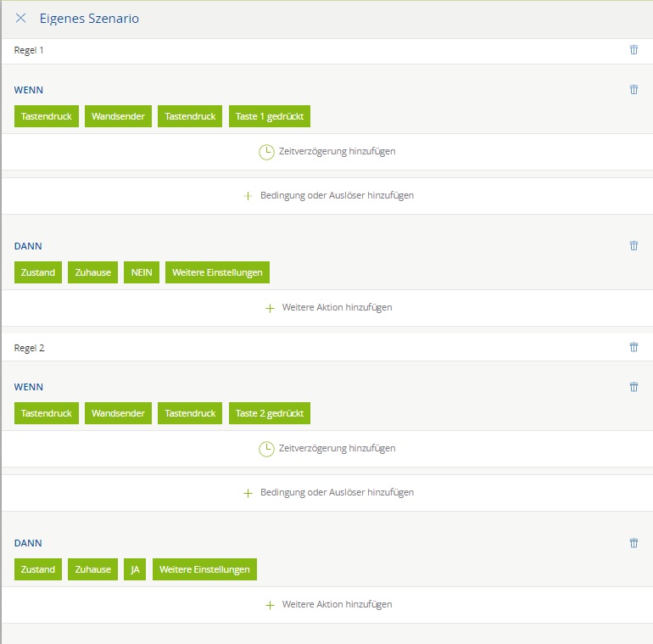Viewport: 653px width, 644px height.
Task: Close the Eigenes Szenario editor with X
Action: pos(21,18)
